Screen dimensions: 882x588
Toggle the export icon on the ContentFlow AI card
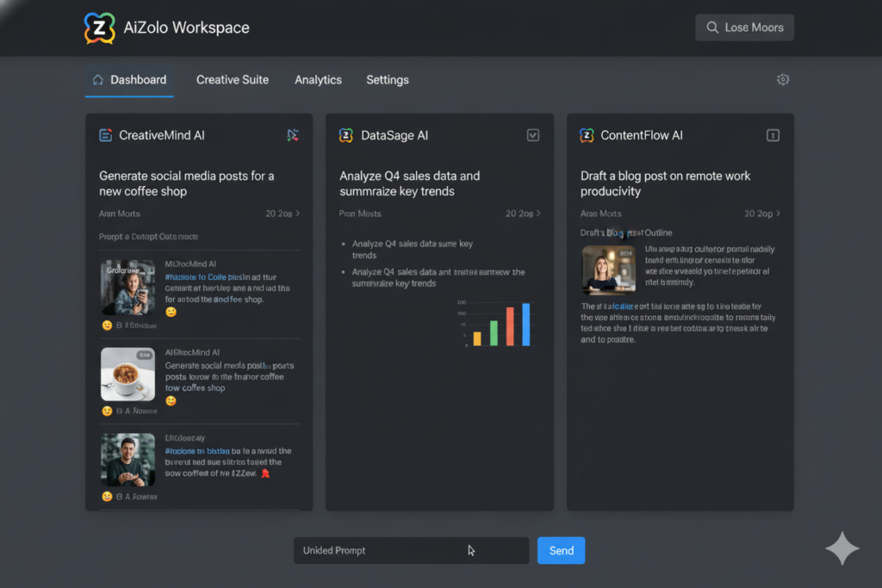click(x=773, y=135)
